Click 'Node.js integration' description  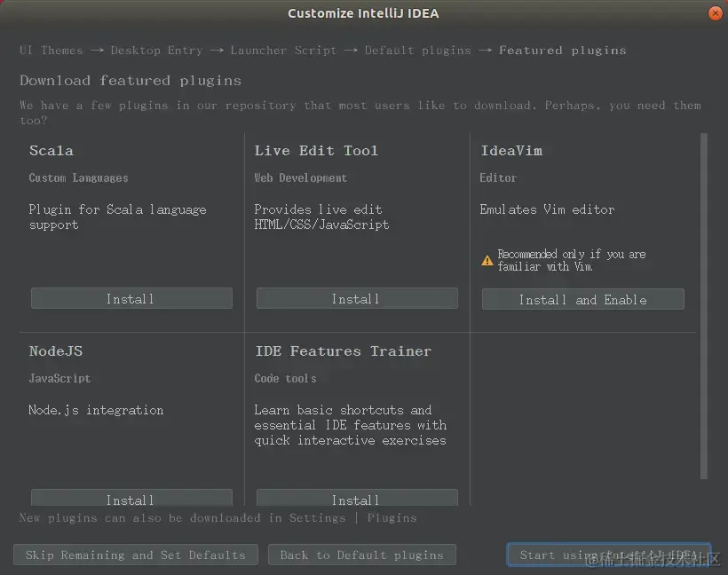pyautogui.click(x=96, y=410)
